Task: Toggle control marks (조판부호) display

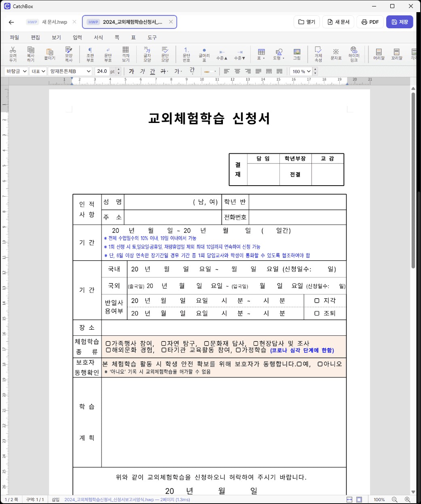Action: 90,54
